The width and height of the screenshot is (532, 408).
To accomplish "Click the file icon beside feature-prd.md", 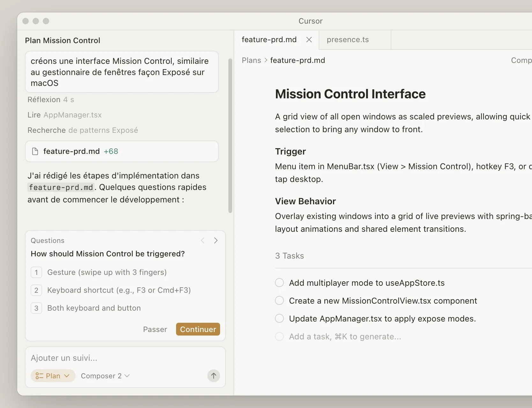I will [35, 151].
